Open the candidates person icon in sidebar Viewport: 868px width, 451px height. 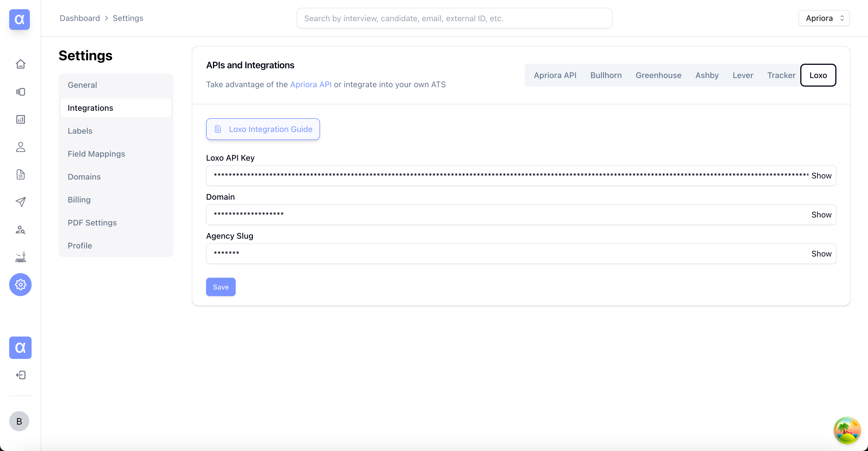(21, 147)
